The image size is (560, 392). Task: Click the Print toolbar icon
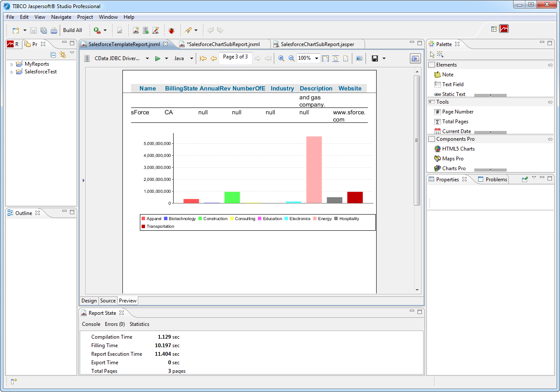(x=54, y=30)
